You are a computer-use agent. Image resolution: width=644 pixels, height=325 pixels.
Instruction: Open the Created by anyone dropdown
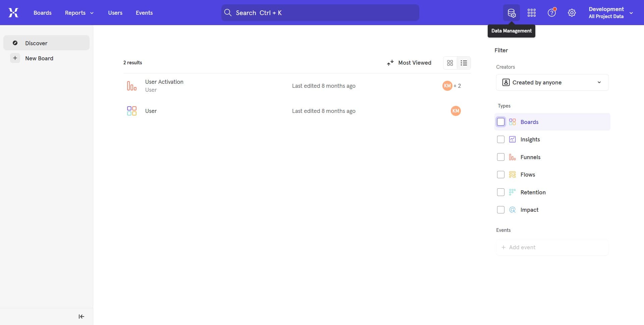click(x=552, y=82)
